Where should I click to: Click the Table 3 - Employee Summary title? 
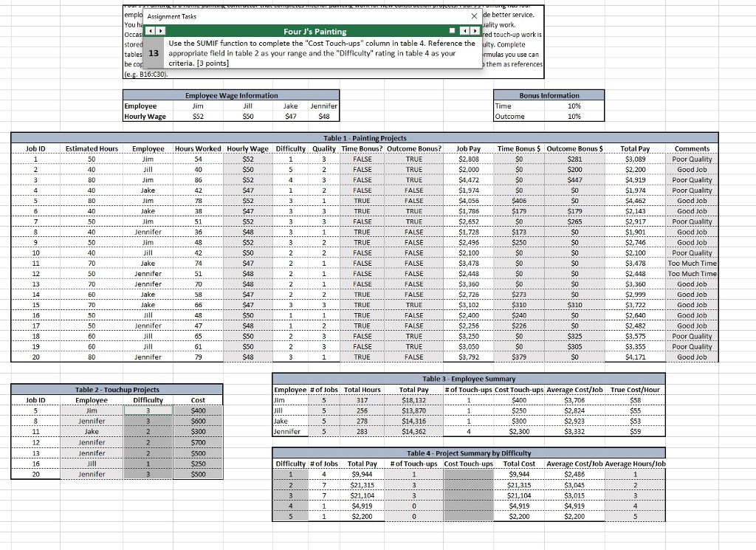pos(469,379)
